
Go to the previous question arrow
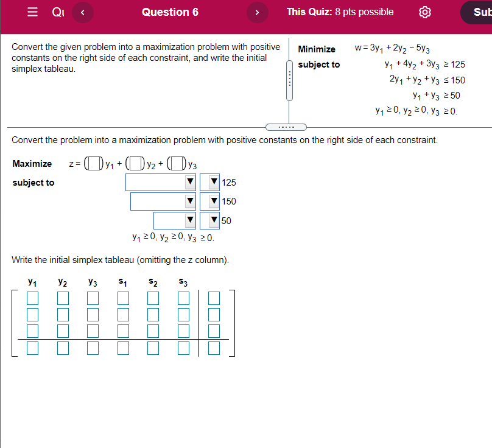[x=83, y=13]
